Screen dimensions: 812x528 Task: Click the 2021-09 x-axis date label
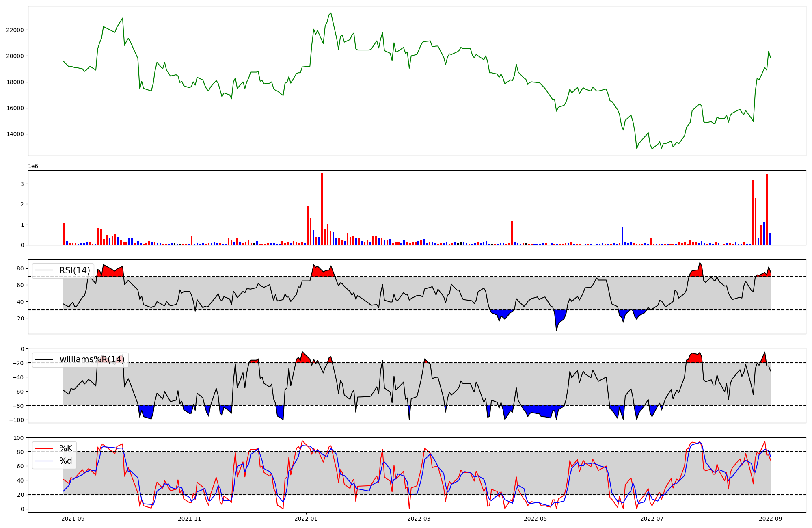click(73, 519)
